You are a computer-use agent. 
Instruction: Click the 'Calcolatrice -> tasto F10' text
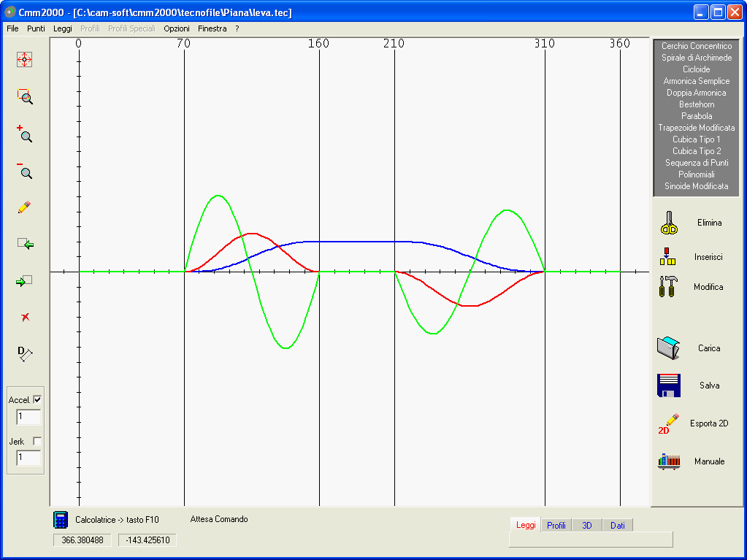(117, 520)
